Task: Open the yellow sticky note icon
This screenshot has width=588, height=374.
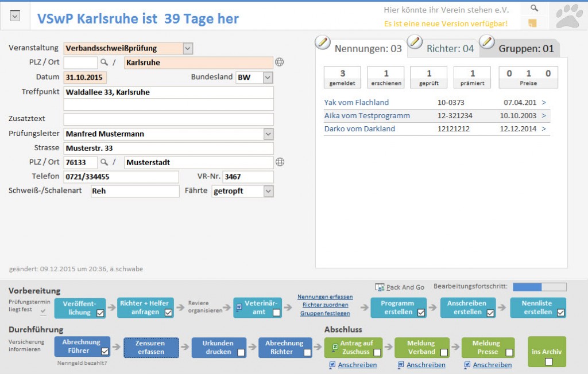Action: tap(532, 23)
